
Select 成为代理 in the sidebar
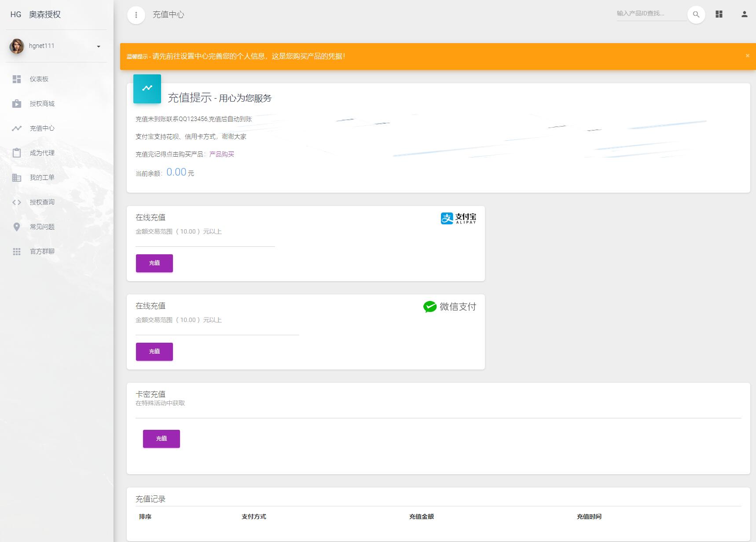[x=42, y=153]
